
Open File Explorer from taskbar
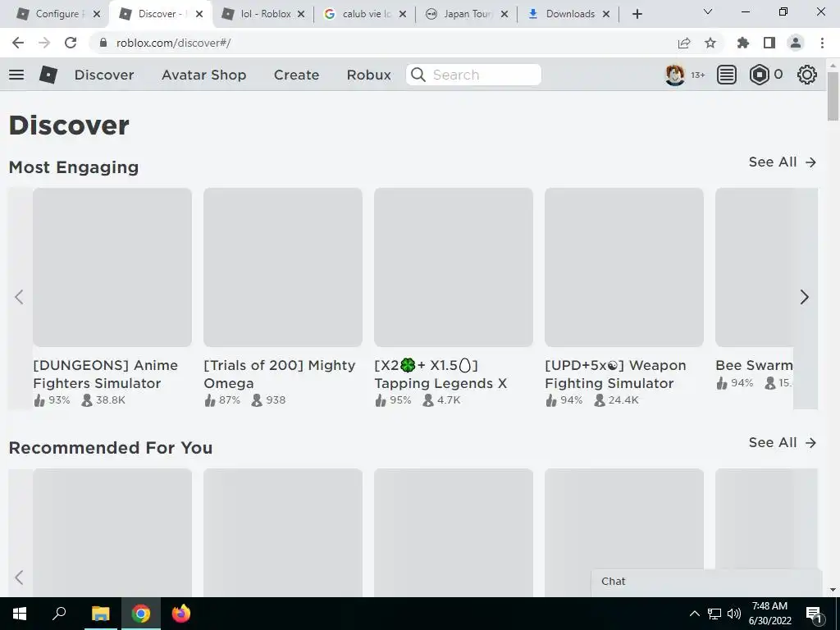(x=100, y=614)
